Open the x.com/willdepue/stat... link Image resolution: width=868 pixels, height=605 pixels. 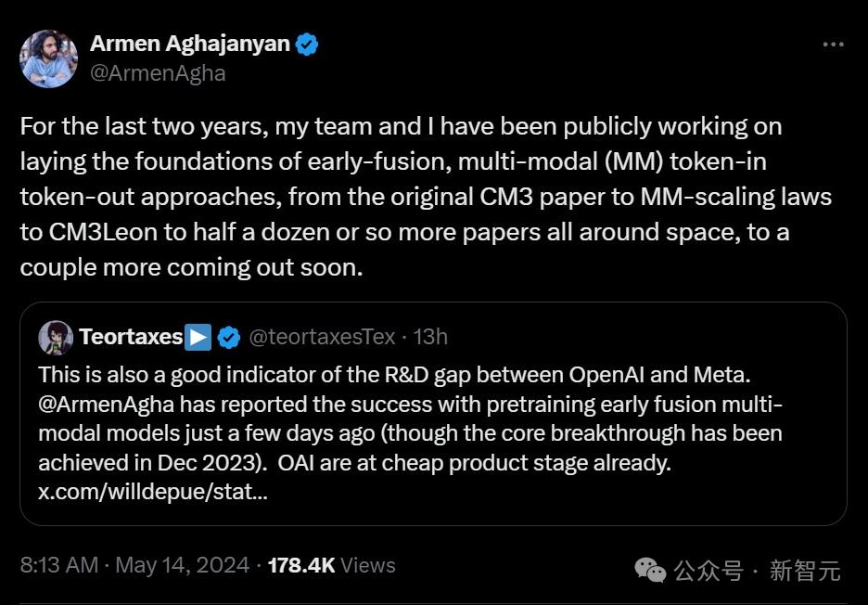point(153,492)
